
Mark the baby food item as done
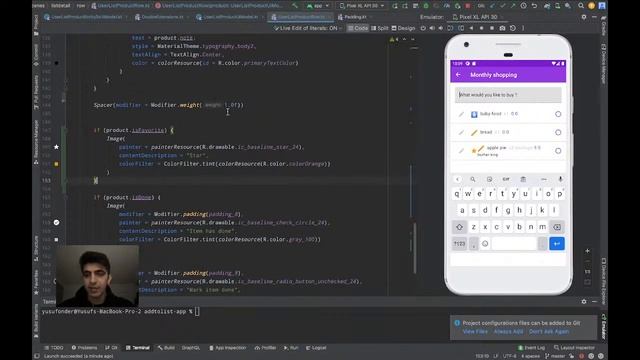tap(558, 114)
